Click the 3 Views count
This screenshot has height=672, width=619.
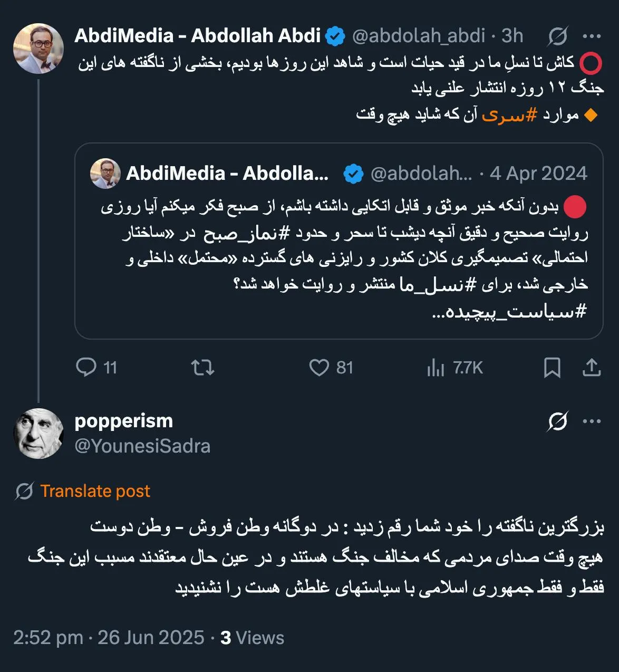pyautogui.click(x=253, y=638)
